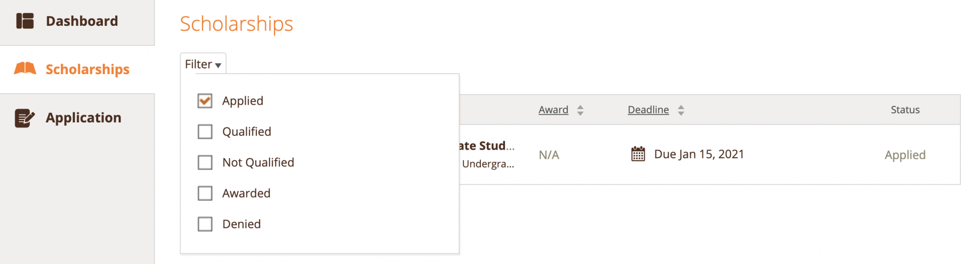Click the Applied status text in row
This screenshot has width=980, height=264.
tap(905, 155)
